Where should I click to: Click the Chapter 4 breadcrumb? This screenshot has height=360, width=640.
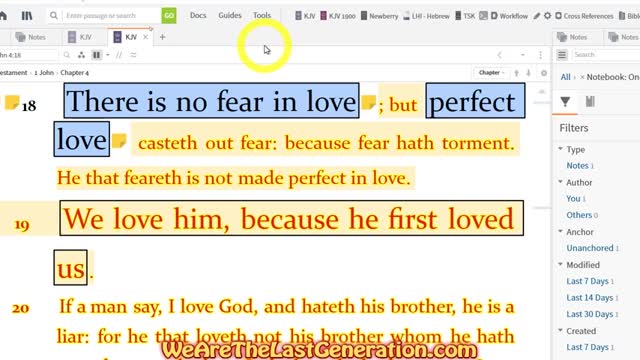pyautogui.click(x=75, y=73)
